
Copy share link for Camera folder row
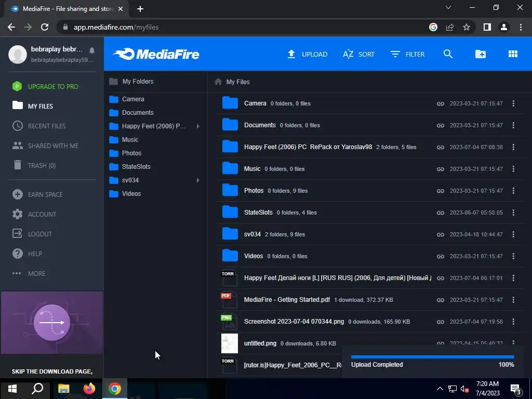(441, 103)
